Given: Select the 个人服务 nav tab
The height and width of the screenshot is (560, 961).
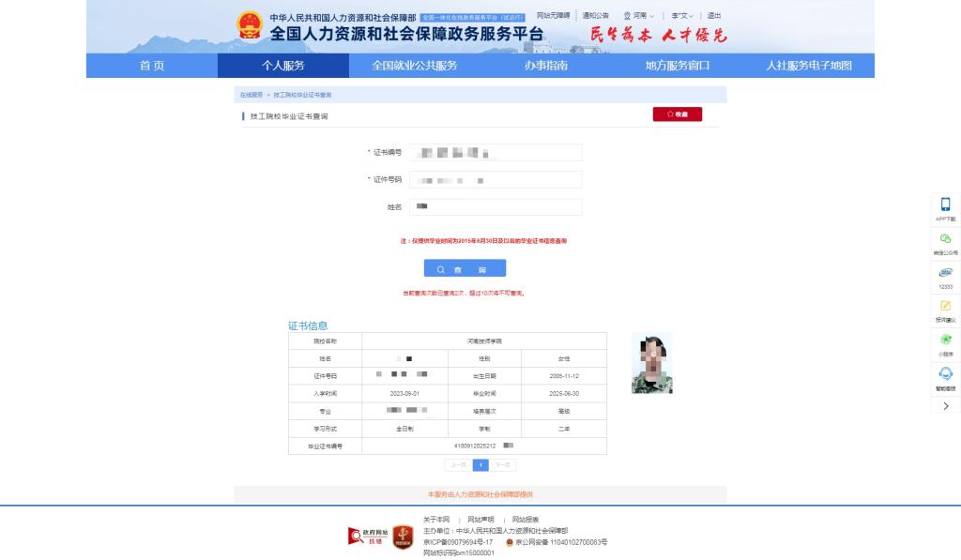Looking at the screenshot, I should pyautogui.click(x=283, y=66).
